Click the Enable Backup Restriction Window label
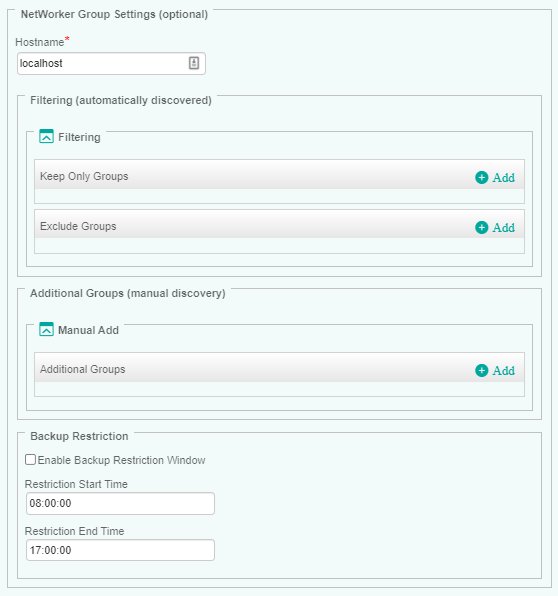Viewport: 558px width, 596px height. [121, 460]
